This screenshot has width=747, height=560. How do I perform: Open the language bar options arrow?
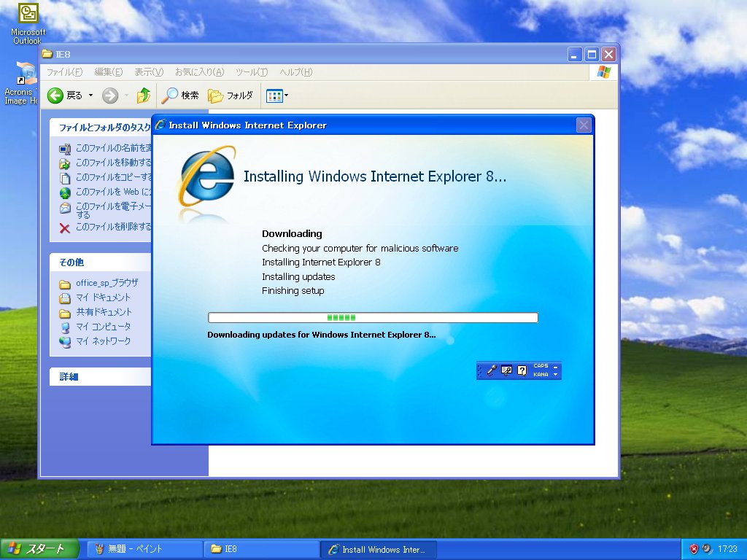pos(555,375)
